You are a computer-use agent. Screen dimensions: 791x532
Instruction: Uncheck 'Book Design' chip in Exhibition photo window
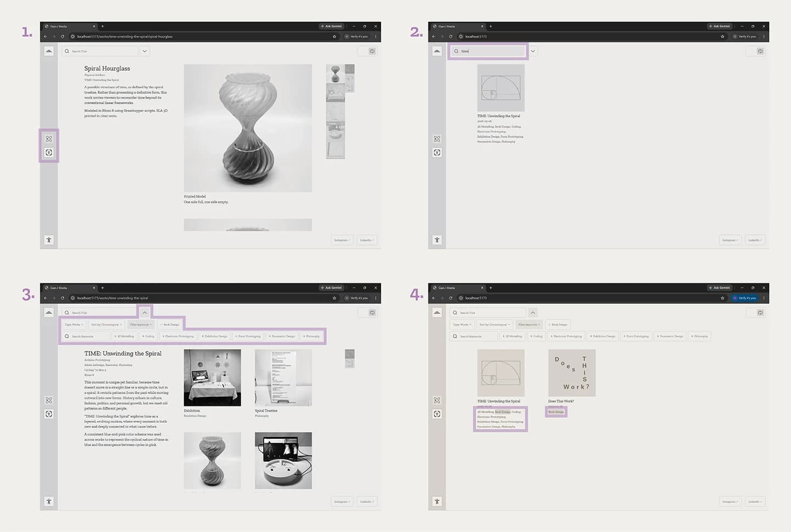[x=169, y=324]
